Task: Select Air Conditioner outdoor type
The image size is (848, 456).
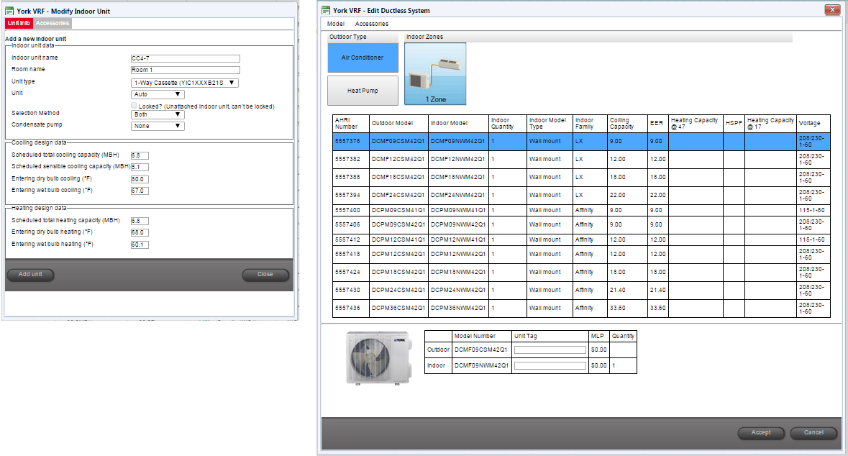Action: [362, 58]
